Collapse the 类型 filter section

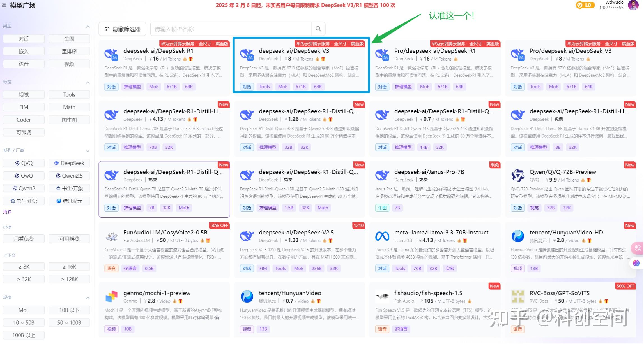88,26
